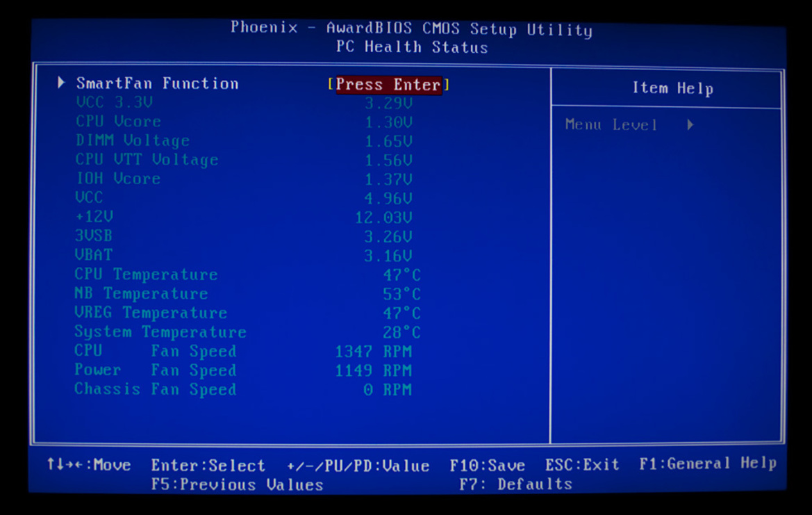Click the Power Fan Speed label
The image size is (812, 515).
coord(156,370)
